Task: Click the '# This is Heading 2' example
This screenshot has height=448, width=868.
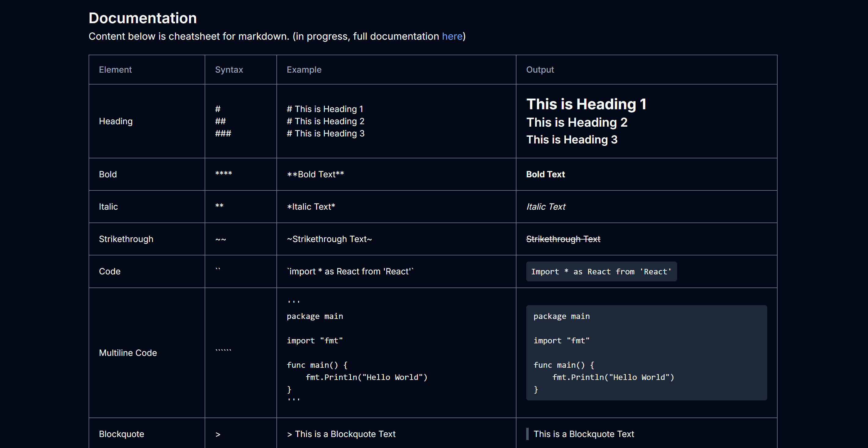Action: pyautogui.click(x=326, y=121)
